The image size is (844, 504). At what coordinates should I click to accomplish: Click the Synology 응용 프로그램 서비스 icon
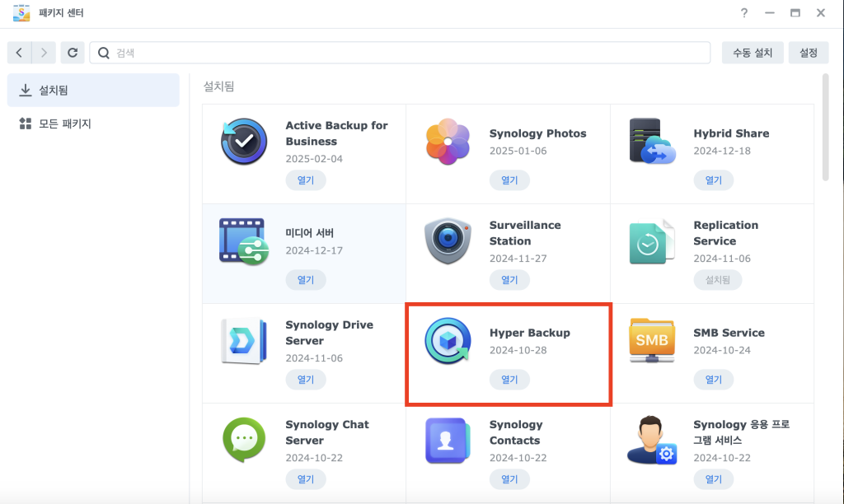coord(652,440)
